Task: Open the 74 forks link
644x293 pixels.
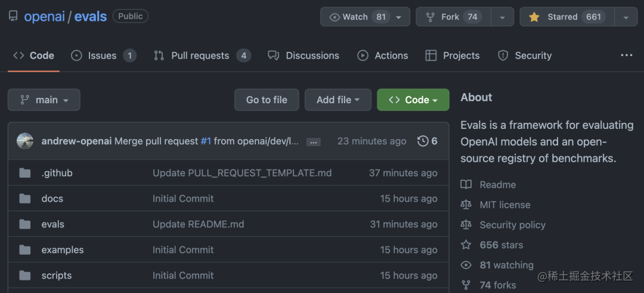Action: (x=498, y=285)
